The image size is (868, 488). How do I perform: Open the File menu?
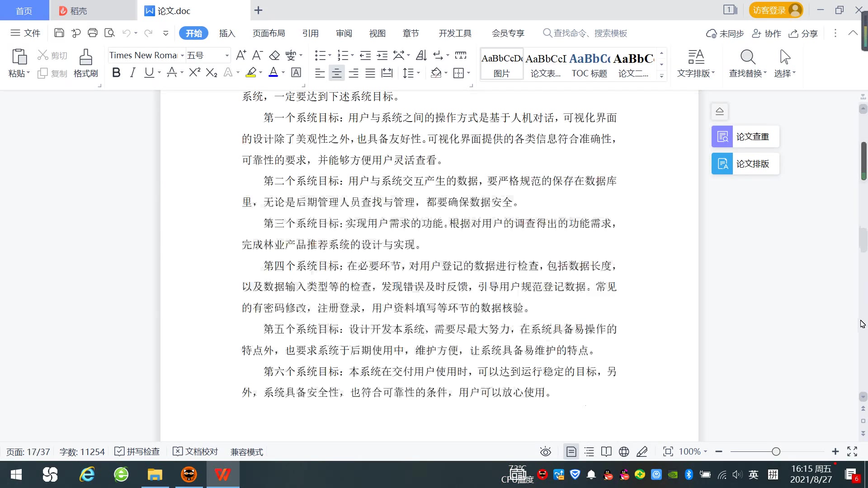[x=25, y=33]
